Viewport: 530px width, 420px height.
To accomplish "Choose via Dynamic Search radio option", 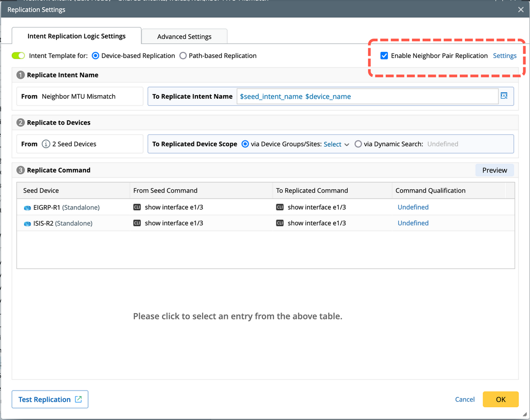I will tap(358, 144).
